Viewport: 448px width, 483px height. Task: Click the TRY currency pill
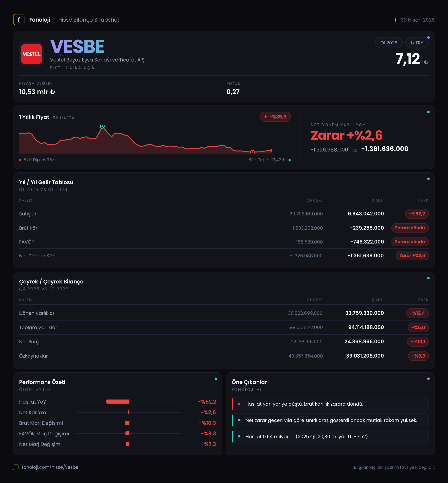click(417, 43)
